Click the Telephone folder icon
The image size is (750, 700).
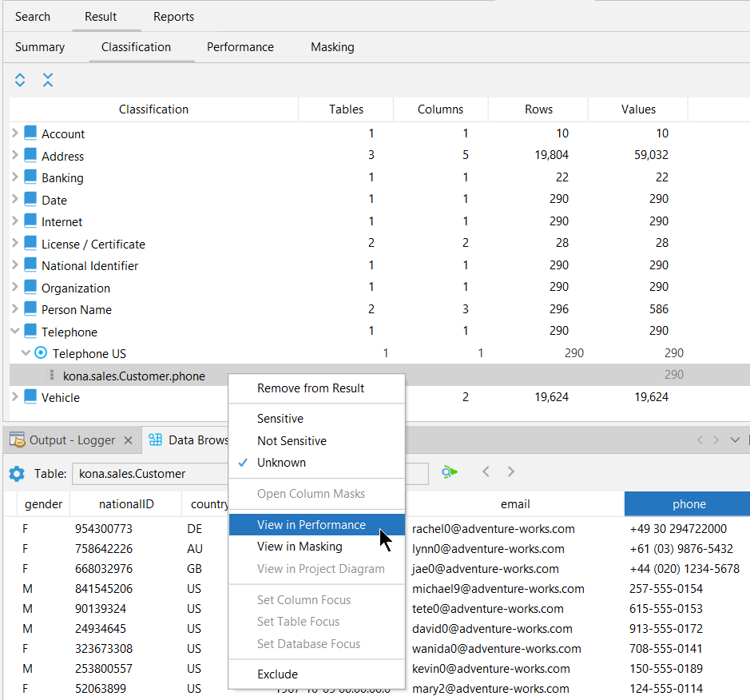tap(30, 331)
